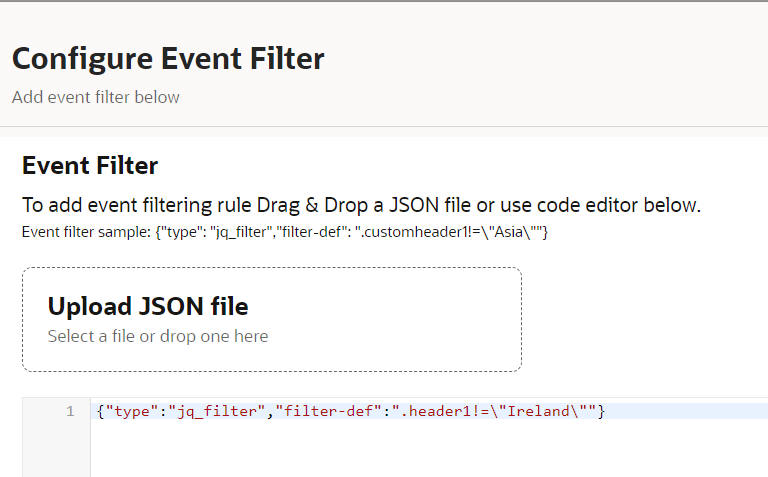Click highlighted blank space right of JSON code
This screenshot has height=477, width=768.
[x=690, y=411]
